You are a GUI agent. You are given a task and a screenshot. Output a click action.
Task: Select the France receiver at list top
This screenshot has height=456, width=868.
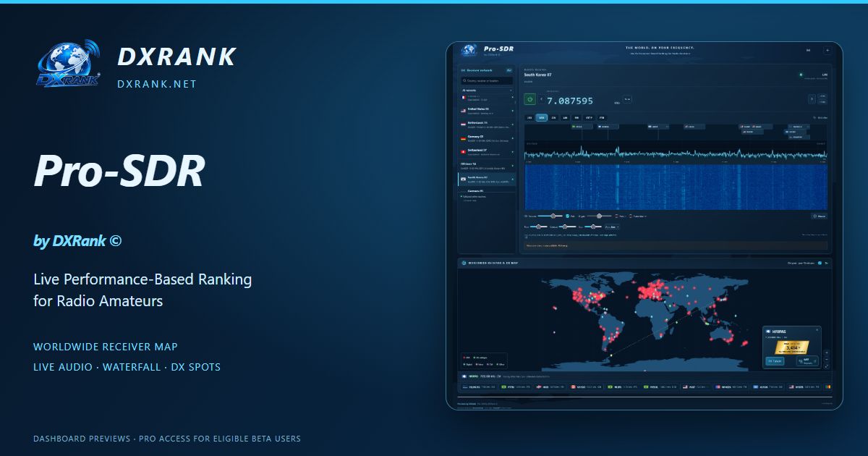coord(487,97)
